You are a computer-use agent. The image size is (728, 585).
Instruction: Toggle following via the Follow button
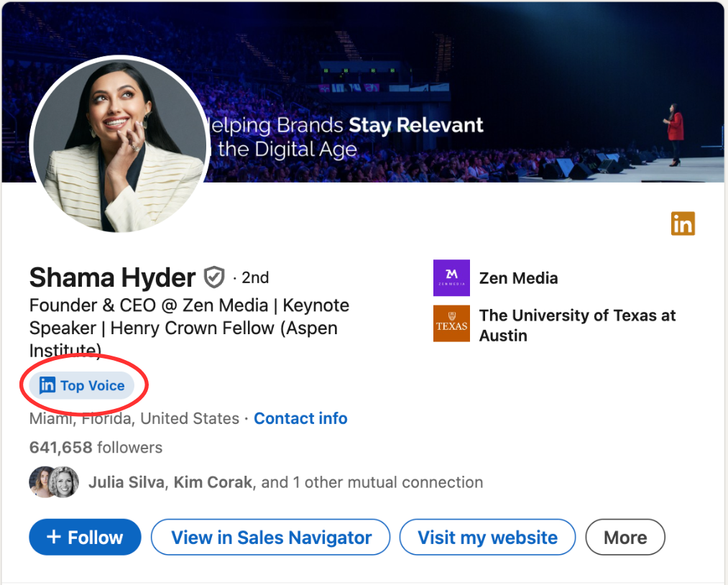85,537
